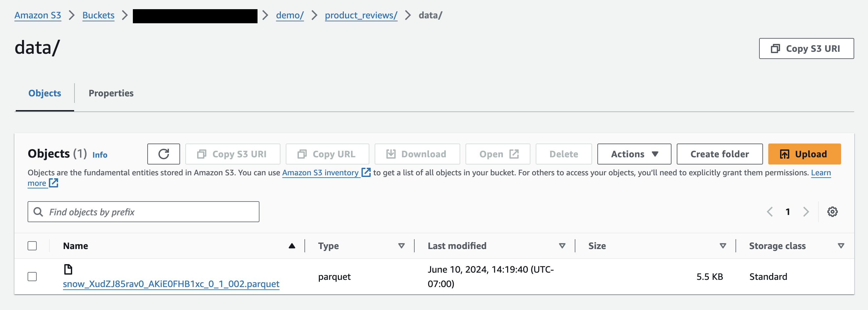
Task: Go to previous page arrow
Action: 770,212
